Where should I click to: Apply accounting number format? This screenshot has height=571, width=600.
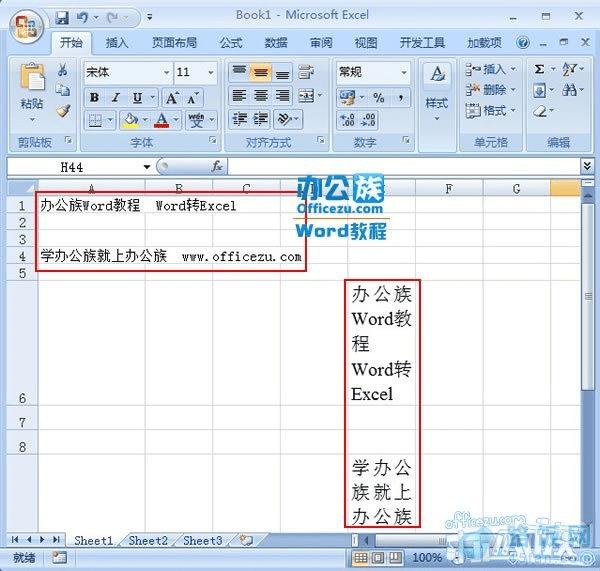pyautogui.click(x=347, y=98)
